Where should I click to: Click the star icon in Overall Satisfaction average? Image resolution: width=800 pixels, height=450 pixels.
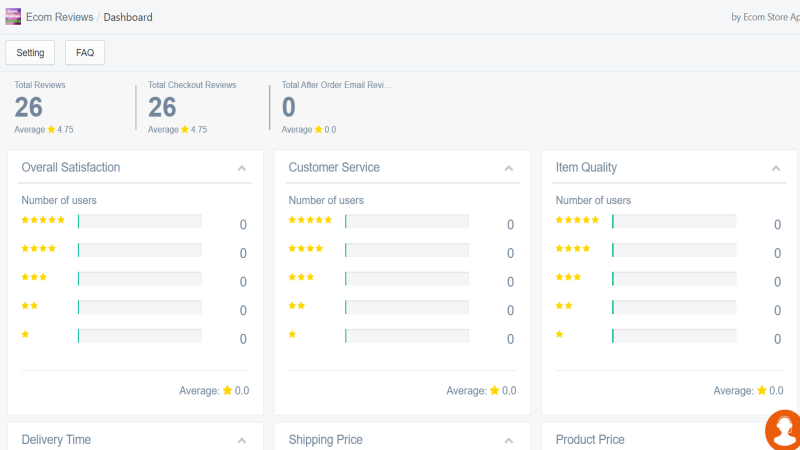pos(228,390)
